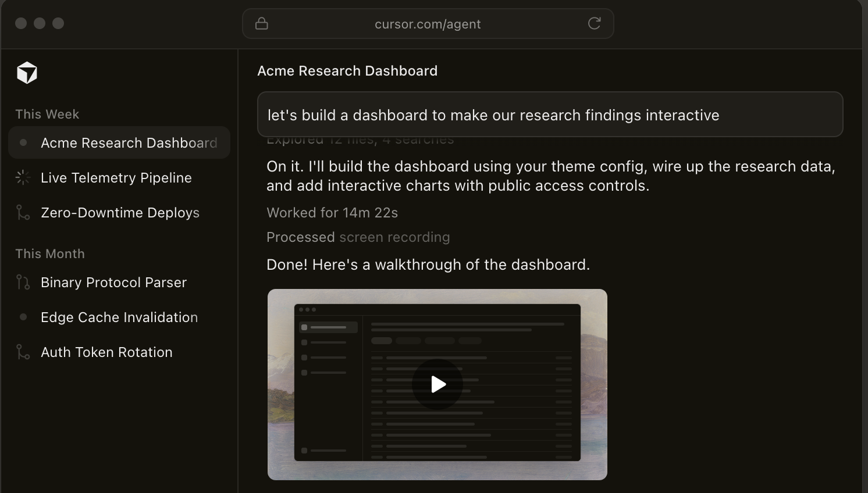This screenshot has height=493, width=868.
Task: Click the padlock icon in the address bar
Action: (261, 23)
